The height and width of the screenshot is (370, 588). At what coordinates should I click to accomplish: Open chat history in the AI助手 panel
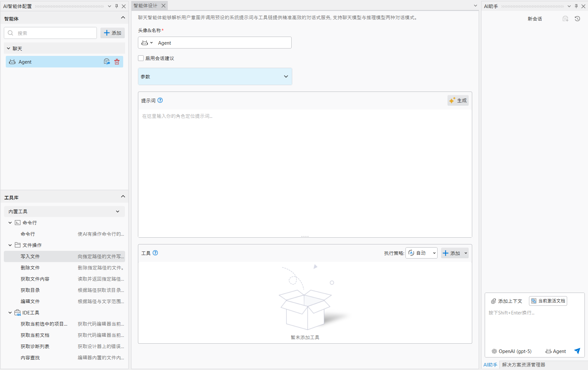577,19
